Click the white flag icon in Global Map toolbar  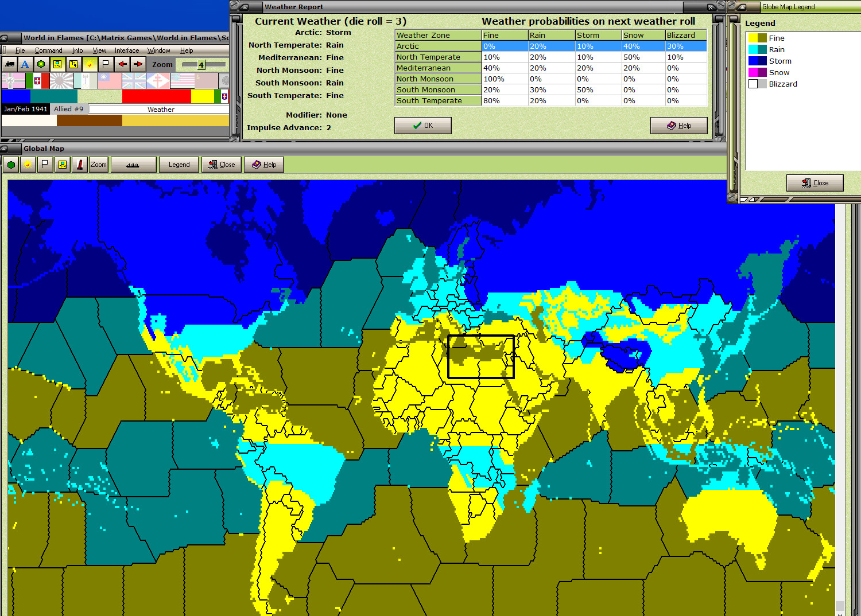(45, 165)
